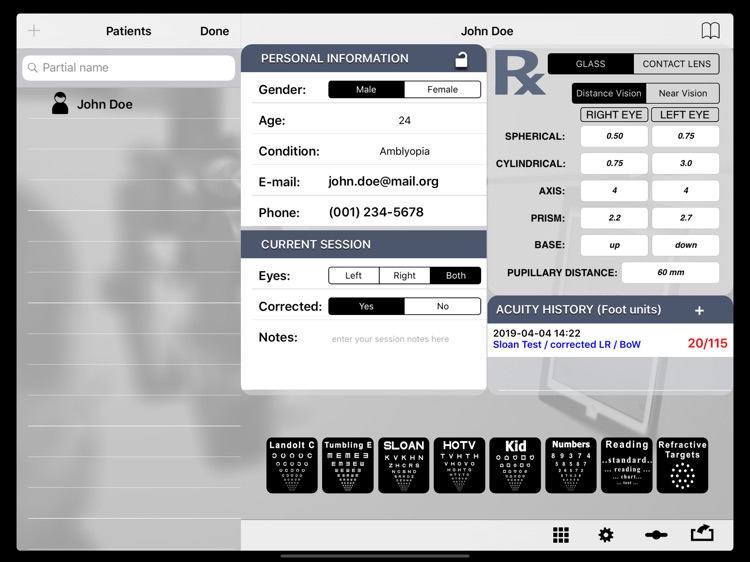The height and width of the screenshot is (562, 750).
Task: Open the Kid symbols chart
Action: click(515, 465)
